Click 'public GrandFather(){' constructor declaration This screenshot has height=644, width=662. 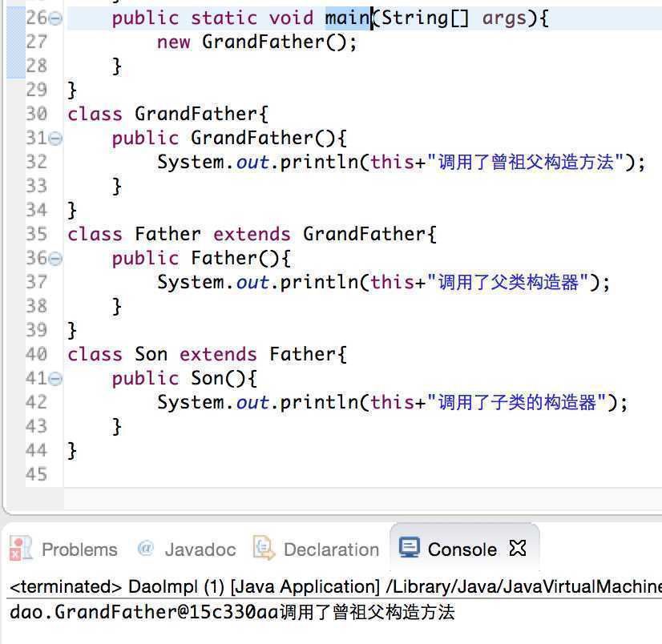pyautogui.click(x=229, y=138)
